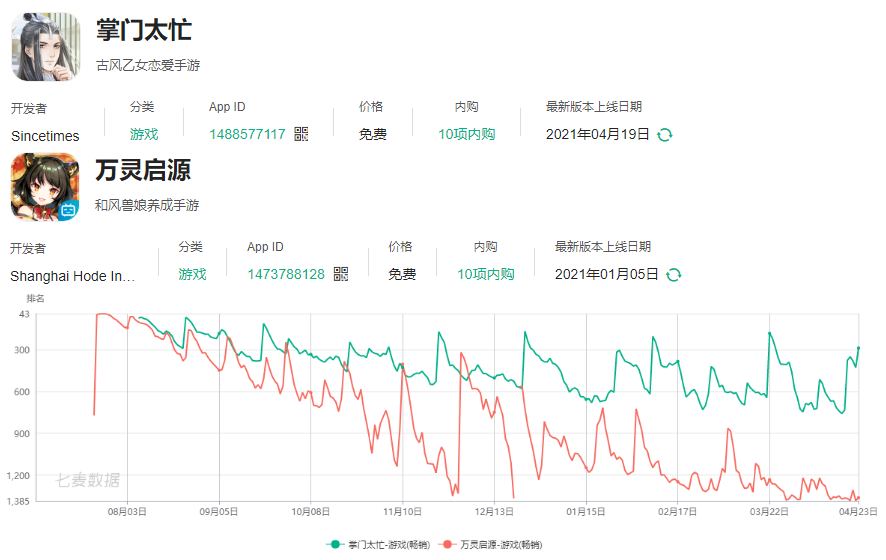
Task: Toggle 掌门太忙-游戏(畅销) legend series
Action: pyautogui.click(x=378, y=544)
